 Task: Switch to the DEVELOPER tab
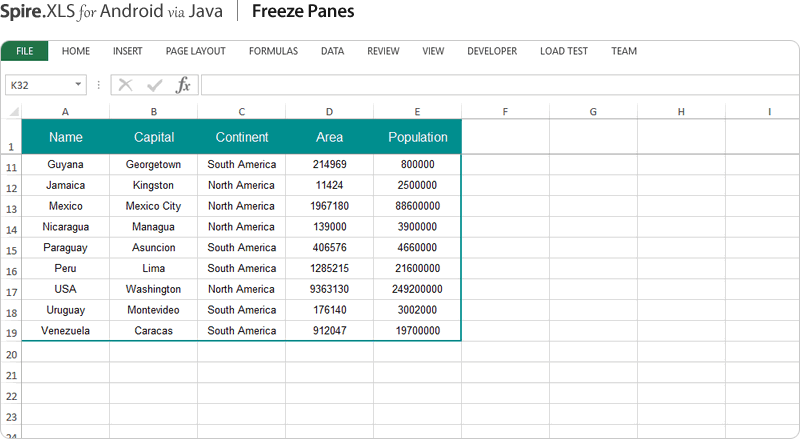pos(492,51)
